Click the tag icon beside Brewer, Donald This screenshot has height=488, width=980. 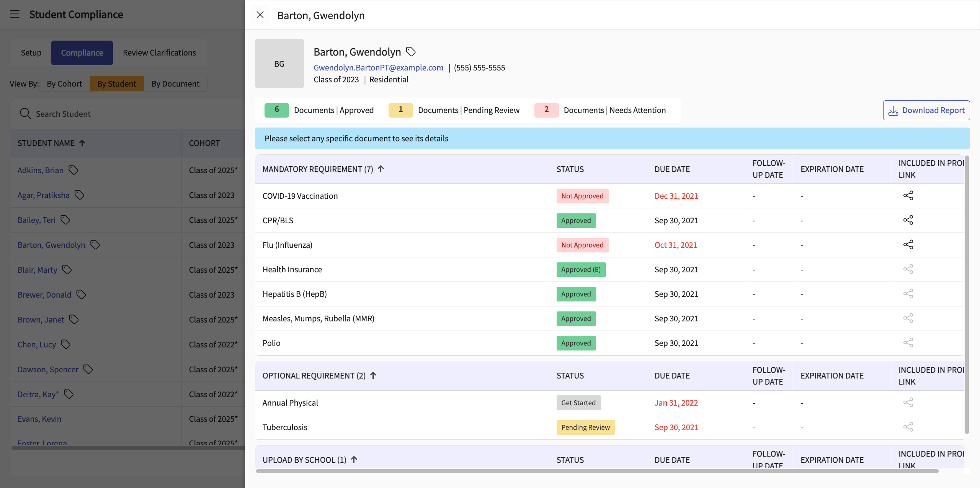coord(81,295)
